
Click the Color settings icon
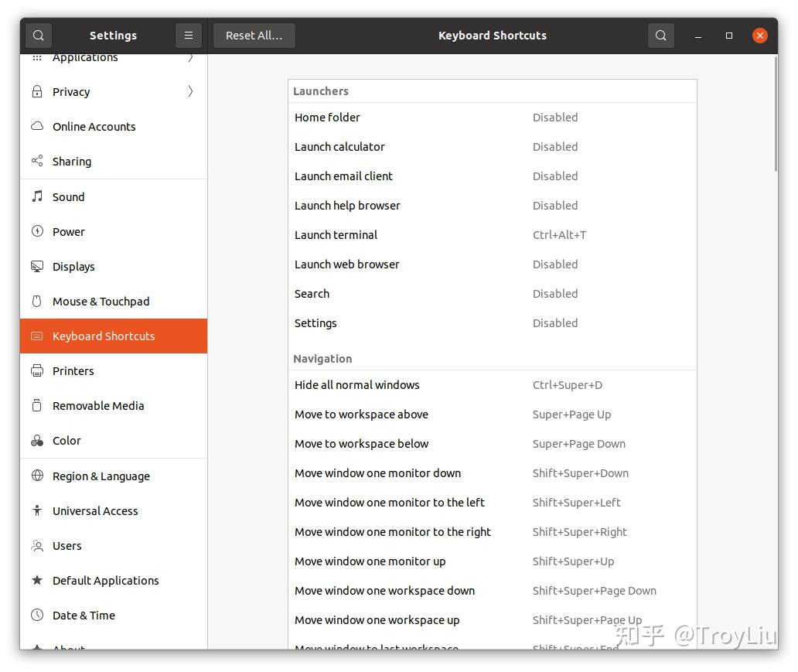pos(37,440)
